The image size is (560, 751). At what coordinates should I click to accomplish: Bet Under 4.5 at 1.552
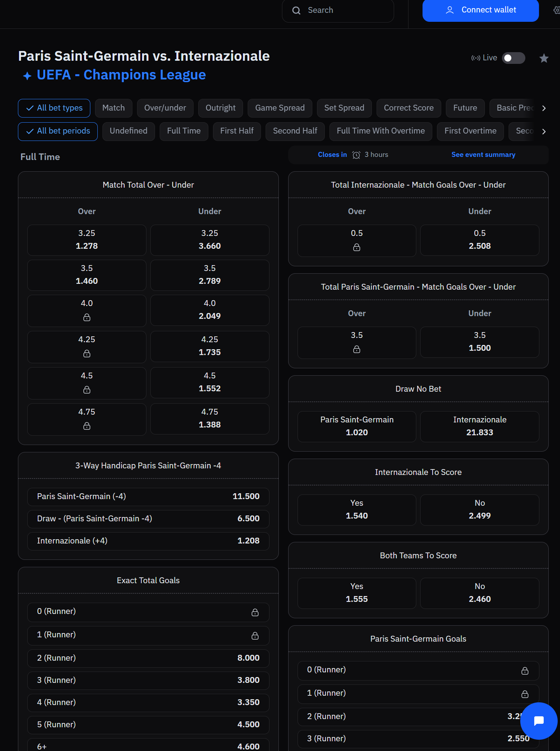(210, 383)
